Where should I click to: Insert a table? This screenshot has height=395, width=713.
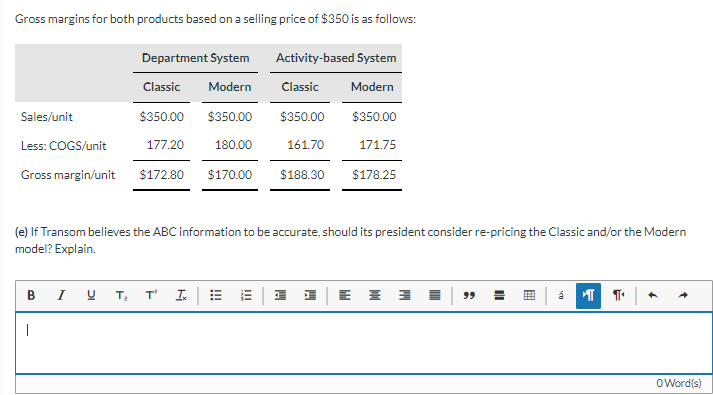pyautogui.click(x=529, y=295)
